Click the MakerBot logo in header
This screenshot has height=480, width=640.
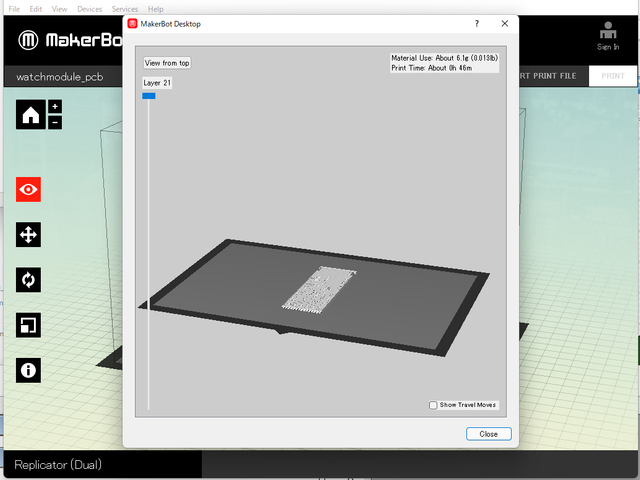[70, 40]
